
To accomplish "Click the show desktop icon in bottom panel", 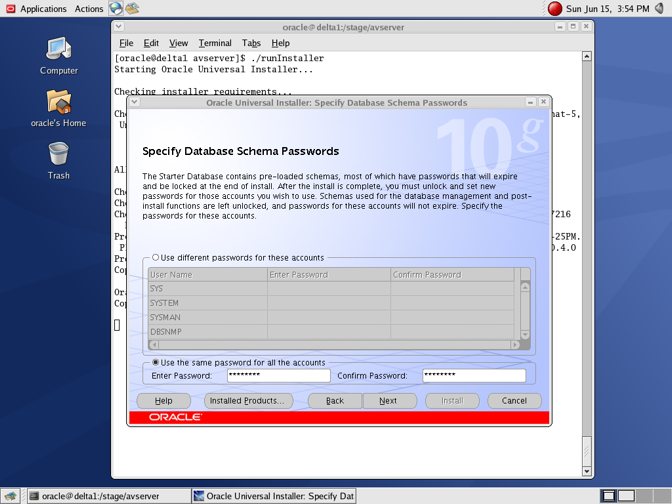I will (10, 496).
